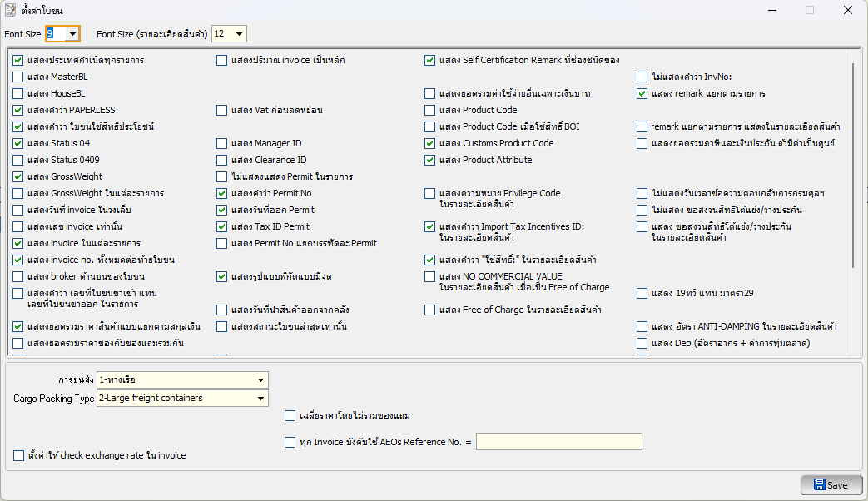Screen dimensions: 868x501
Task: Enable the แสดง HouseBL checkbox
Action: (x=18, y=93)
